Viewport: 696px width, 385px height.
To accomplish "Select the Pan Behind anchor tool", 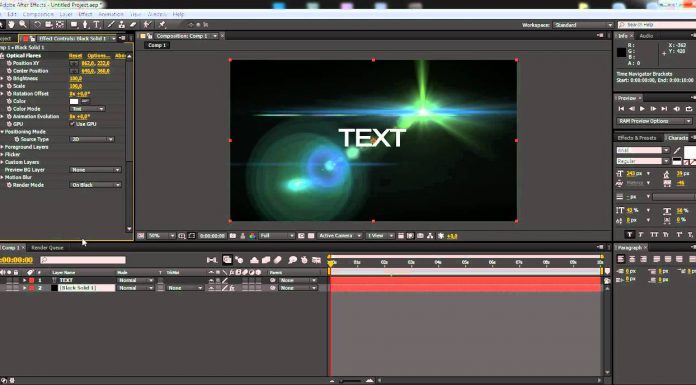I will [x=59, y=24].
